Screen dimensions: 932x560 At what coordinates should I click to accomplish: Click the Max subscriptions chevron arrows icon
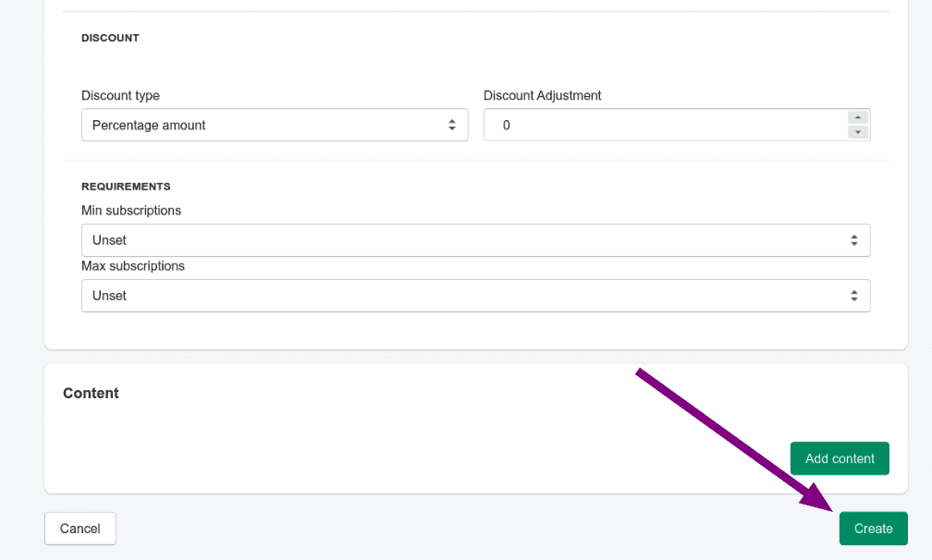(854, 296)
